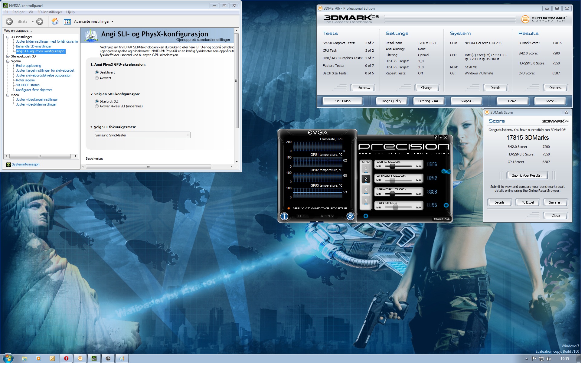This screenshot has width=588, height=392.
Task: Open the Vis menu
Action: 31,12
